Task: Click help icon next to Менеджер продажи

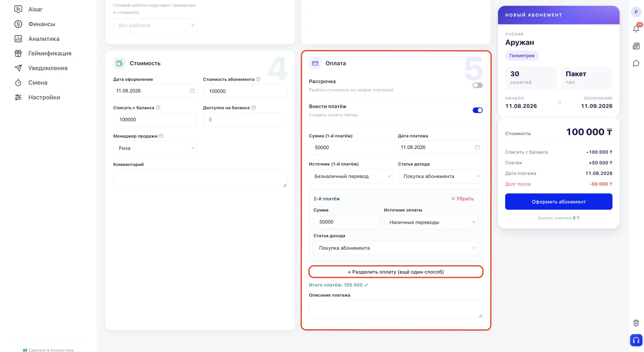Action: (x=161, y=136)
